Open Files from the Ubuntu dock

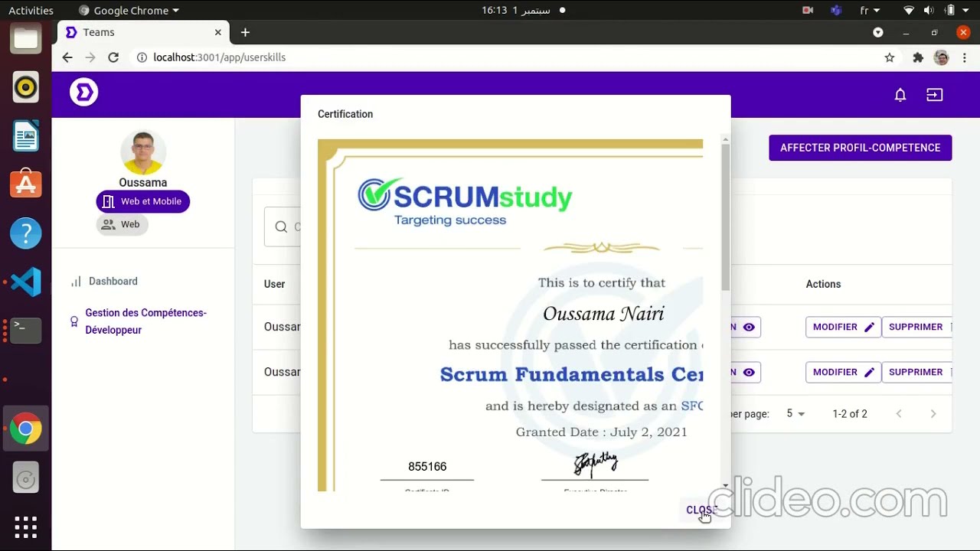tap(25, 38)
